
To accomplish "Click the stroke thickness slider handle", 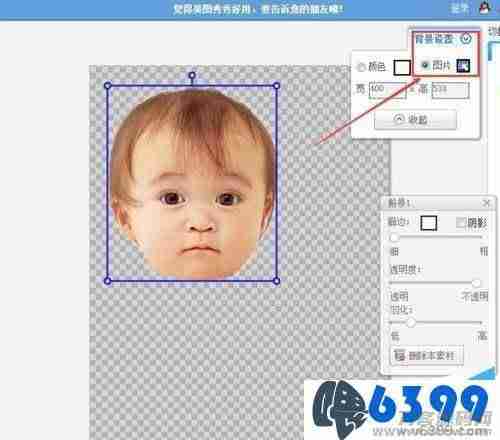I will (x=394, y=237).
